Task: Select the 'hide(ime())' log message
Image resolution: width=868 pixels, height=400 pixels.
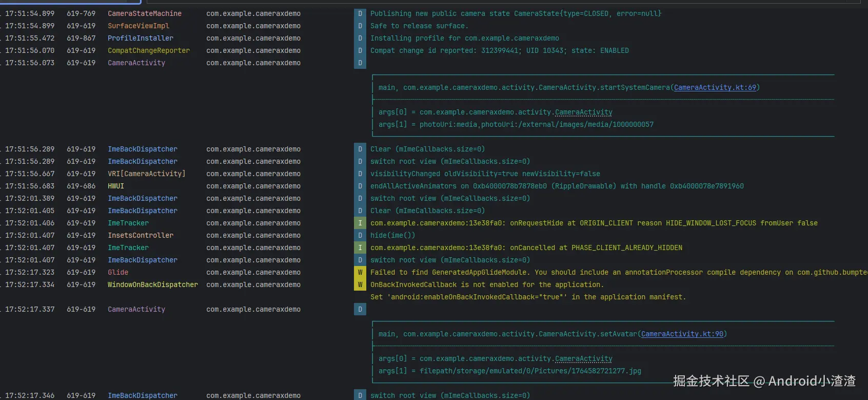Action: (392, 236)
